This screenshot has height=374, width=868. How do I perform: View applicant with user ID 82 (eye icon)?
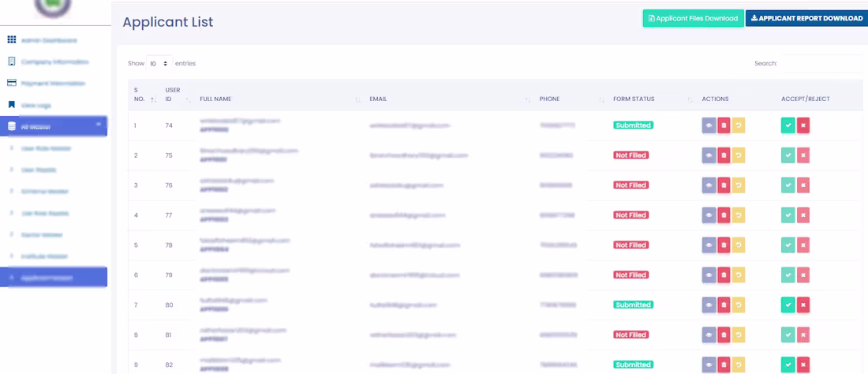tap(709, 365)
